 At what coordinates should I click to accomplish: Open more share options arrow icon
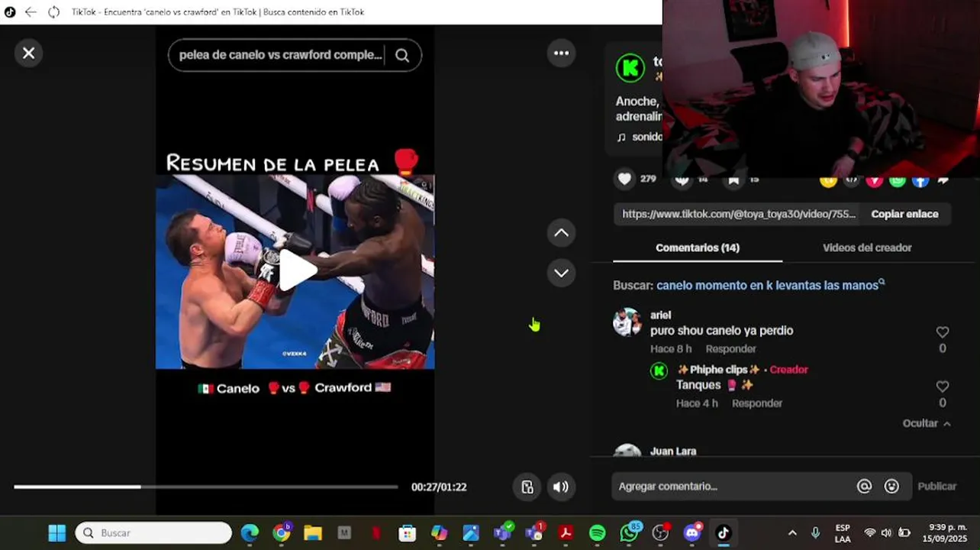pyautogui.click(x=943, y=180)
